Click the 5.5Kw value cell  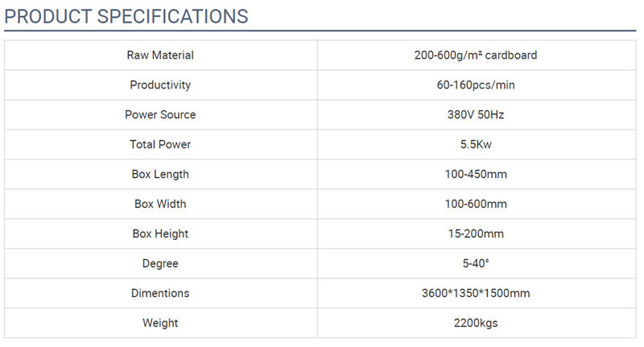pyautogui.click(x=477, y=145)
